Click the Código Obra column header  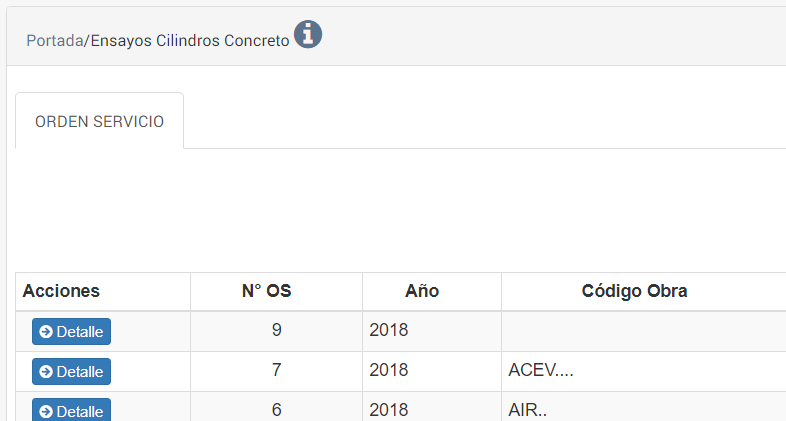[634, 291]
